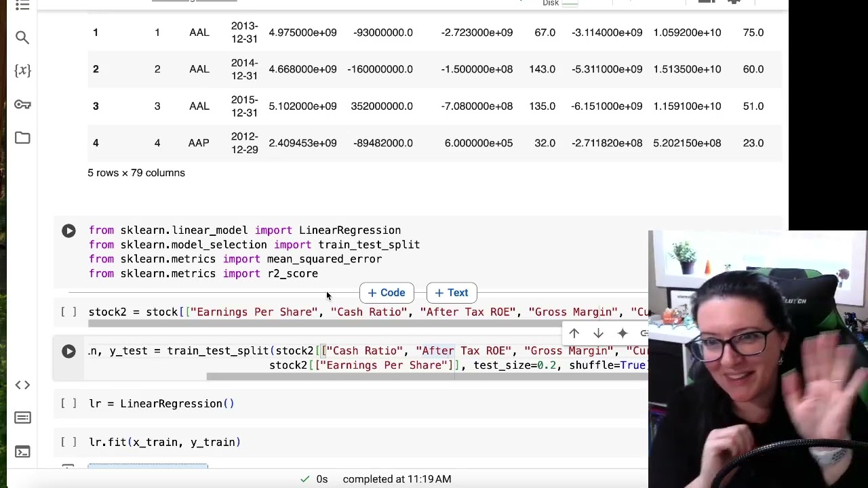868x488 pixels.
Task: Click inside the lr = LinearRegression() code
Action: point(161,404)
